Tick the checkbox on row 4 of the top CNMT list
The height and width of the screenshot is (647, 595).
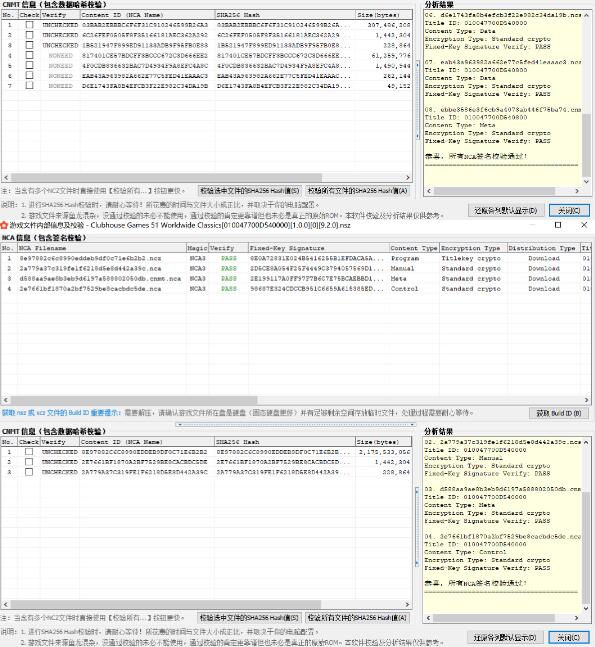point(29,55)
